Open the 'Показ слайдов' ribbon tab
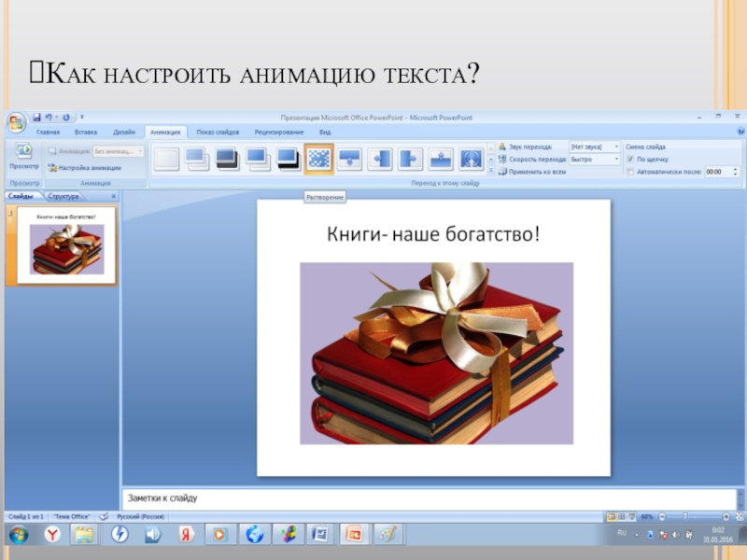 tap(218, 133)
